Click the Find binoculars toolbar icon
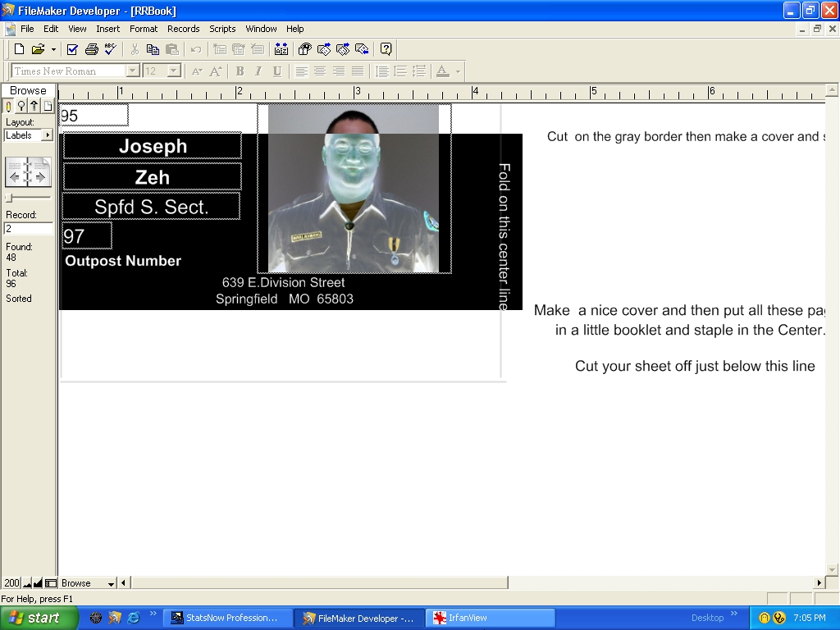The width and height of the screenshot is (840, 630). tap(305, 49)
